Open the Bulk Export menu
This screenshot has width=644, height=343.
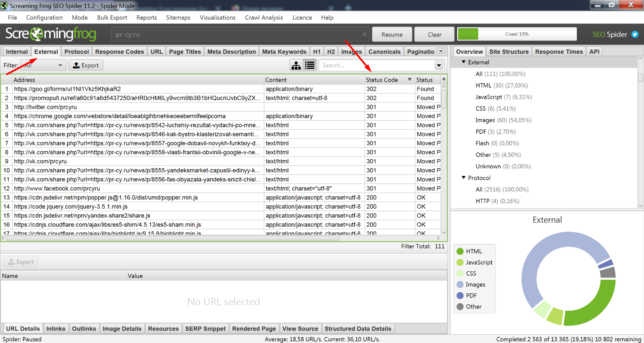pyautogui.click(x=112, y=17)
